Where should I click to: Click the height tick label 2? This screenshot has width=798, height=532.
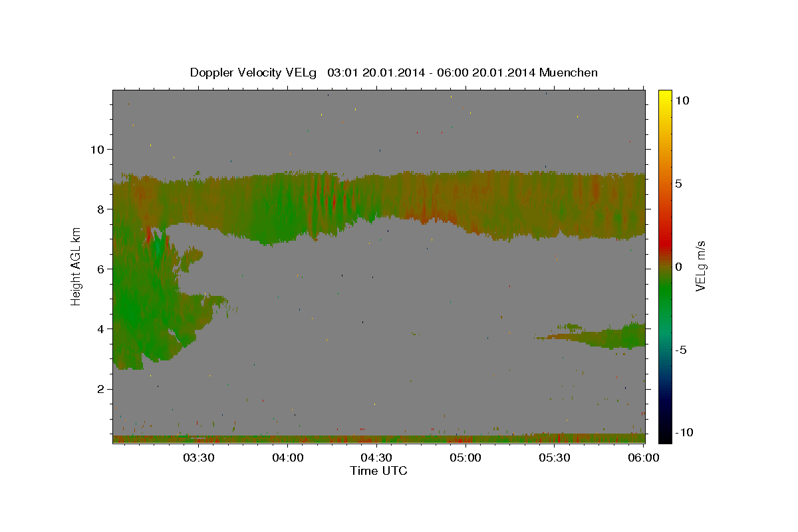[100, 388]
